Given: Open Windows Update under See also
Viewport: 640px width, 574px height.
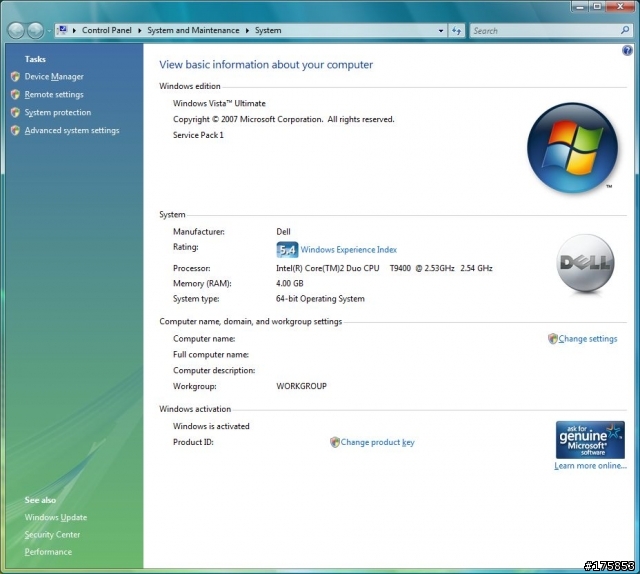Looking at the screenshot, I should (56, 517).
